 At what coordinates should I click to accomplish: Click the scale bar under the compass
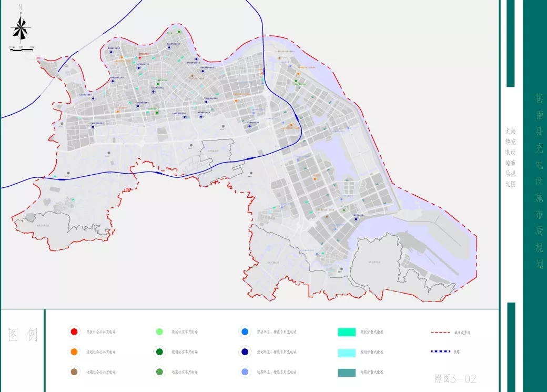point(21,49)
